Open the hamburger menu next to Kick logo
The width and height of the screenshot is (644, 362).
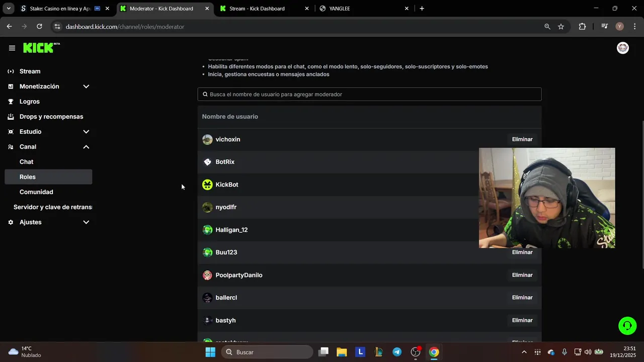12,48
